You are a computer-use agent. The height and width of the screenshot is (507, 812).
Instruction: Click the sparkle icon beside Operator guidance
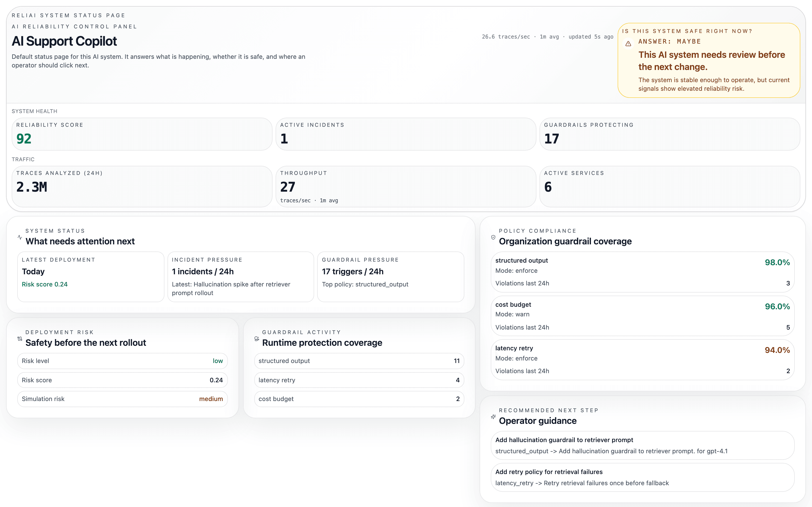[x=493, y=417]
